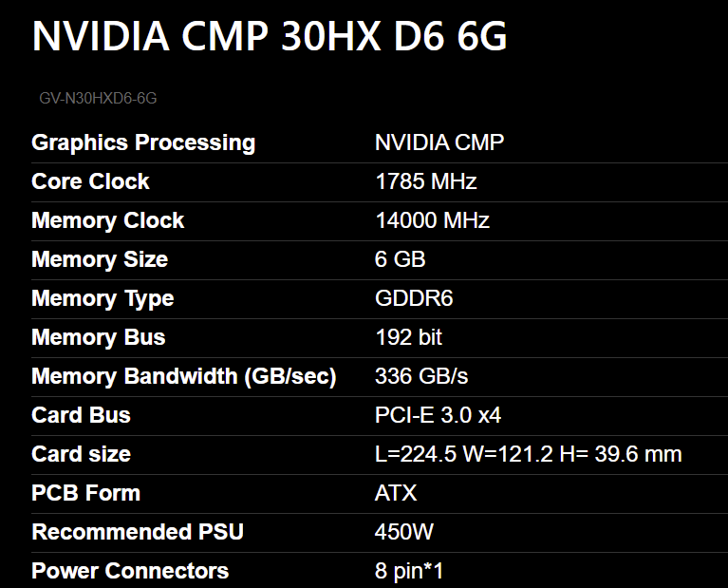Click the Memory Bus label

[x=99, y=337]
